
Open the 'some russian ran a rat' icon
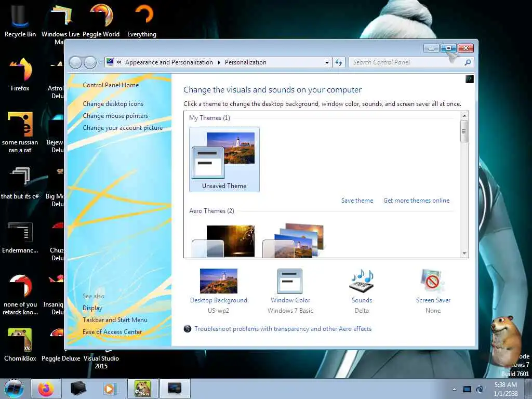[x=20, y=132]
